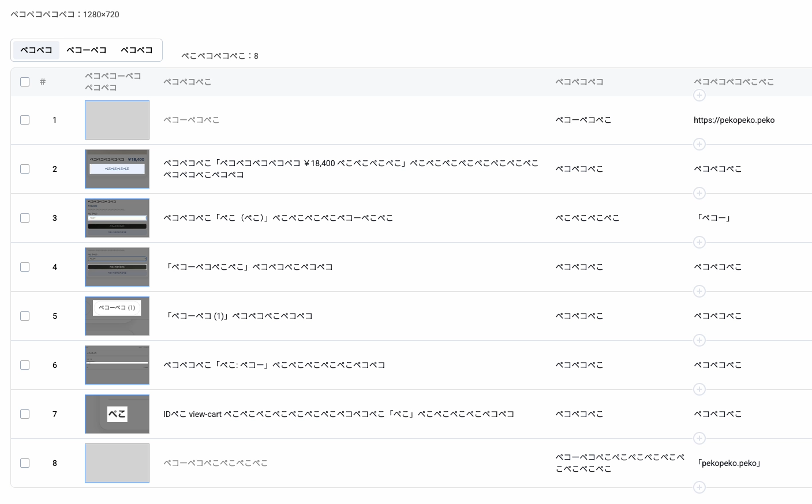Open the step 2 thumbnail showing ¥18,400
The width and height of the screenshot is (812, 504).
click(117, 169)
